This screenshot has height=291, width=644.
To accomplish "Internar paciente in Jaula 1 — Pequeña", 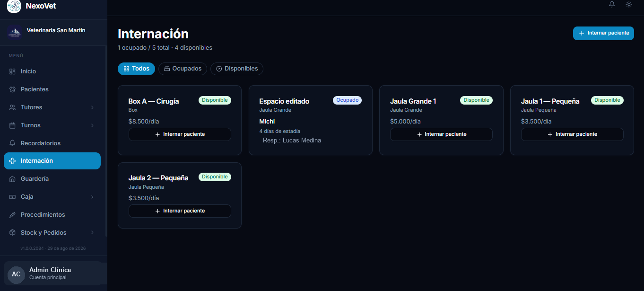I will [572, 134].
